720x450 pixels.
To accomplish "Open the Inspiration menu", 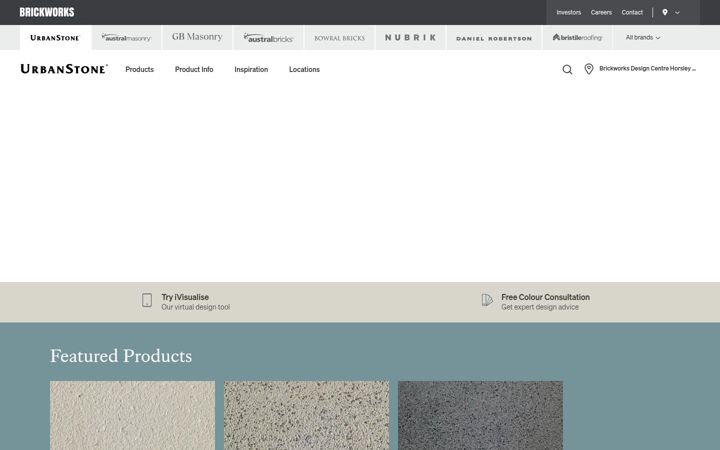I will point(251,69).
